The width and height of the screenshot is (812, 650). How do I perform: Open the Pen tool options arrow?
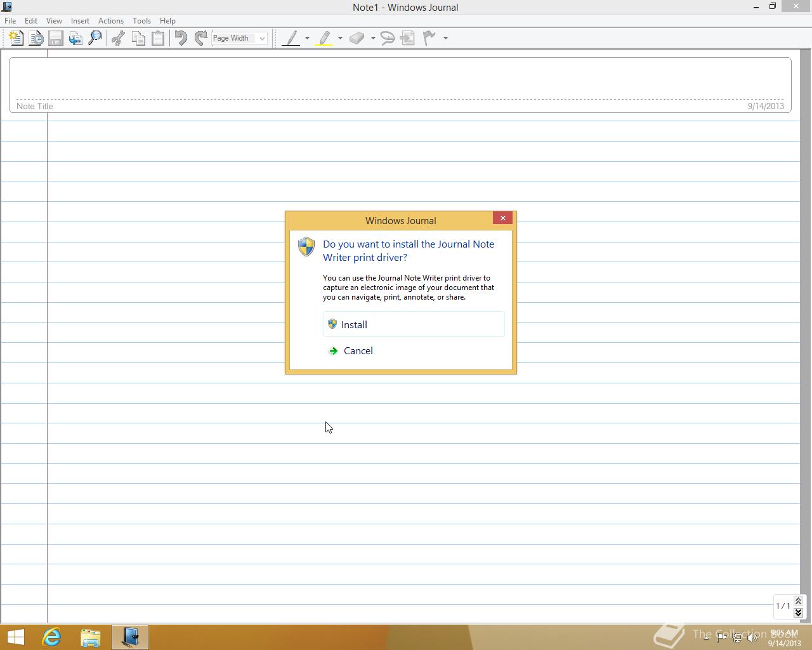coord(307,38)
